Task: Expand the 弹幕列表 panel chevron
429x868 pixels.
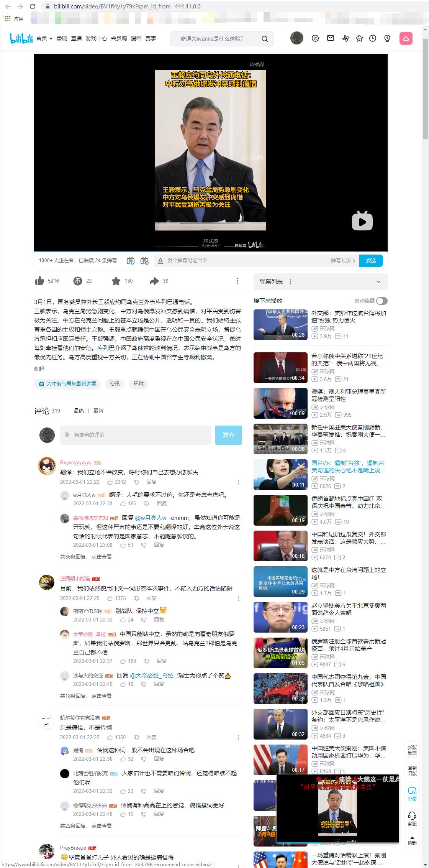Action: pos(378,282)
